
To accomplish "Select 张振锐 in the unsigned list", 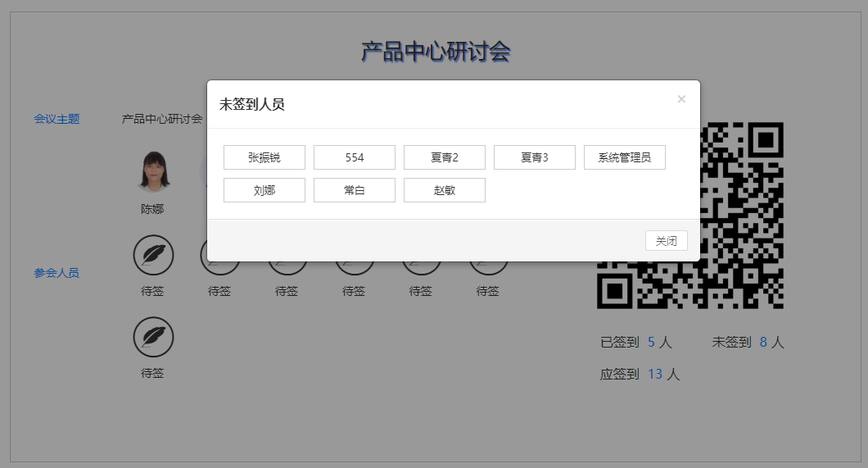I will click(264, 157).
